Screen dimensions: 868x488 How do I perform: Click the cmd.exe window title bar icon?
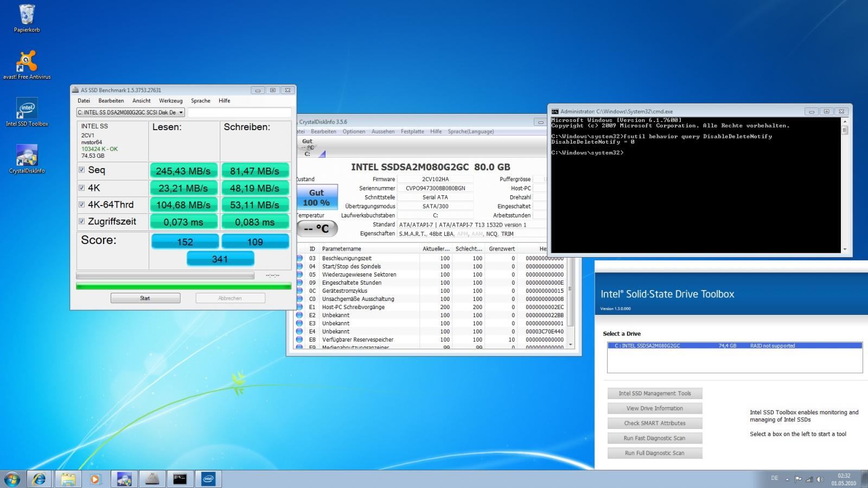[555, 111]
